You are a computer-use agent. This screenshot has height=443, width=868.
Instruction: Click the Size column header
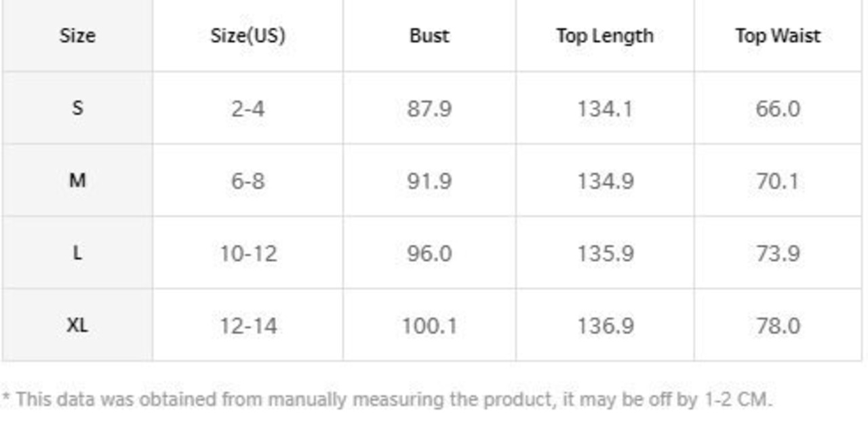(77, 35)
